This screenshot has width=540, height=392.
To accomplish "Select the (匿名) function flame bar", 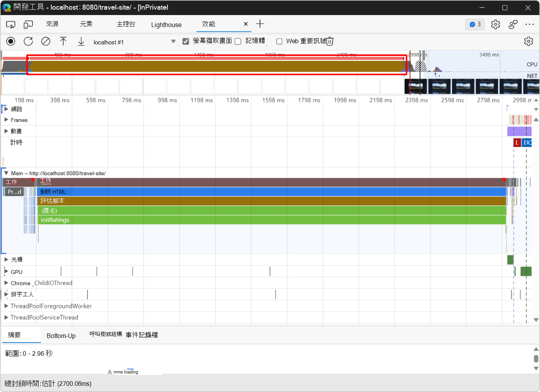I will click(x=272, y=211).
